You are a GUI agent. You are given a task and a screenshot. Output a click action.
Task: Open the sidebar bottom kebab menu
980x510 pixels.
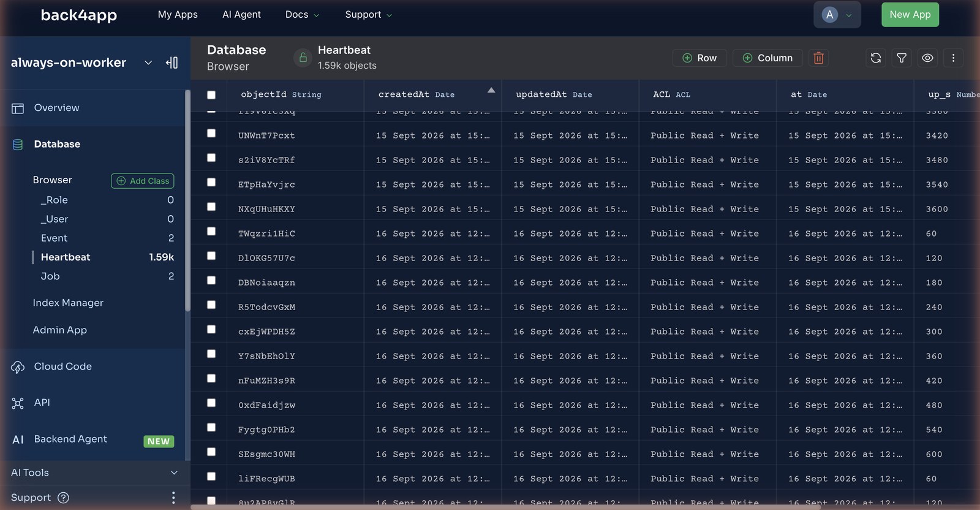173,497
